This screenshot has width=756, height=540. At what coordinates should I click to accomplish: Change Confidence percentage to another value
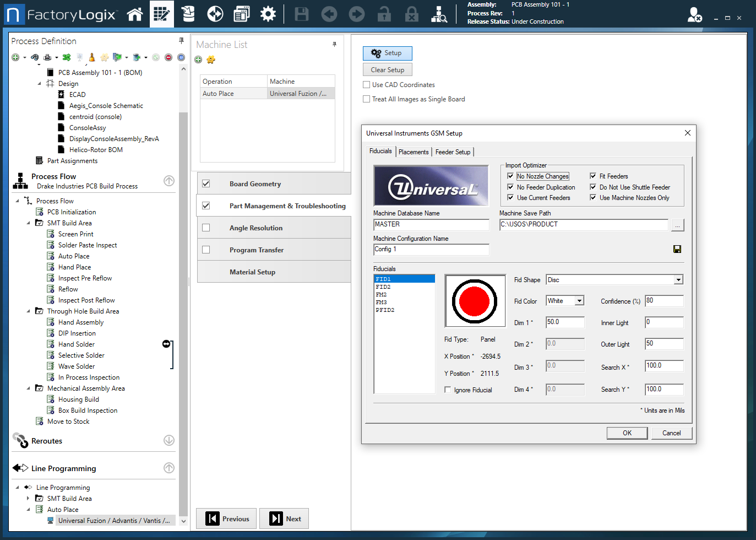(x=664, y=301)
